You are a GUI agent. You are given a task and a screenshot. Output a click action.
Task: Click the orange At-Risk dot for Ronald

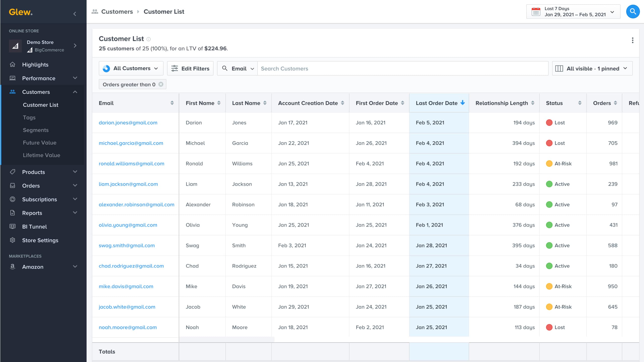coord(549,163)
